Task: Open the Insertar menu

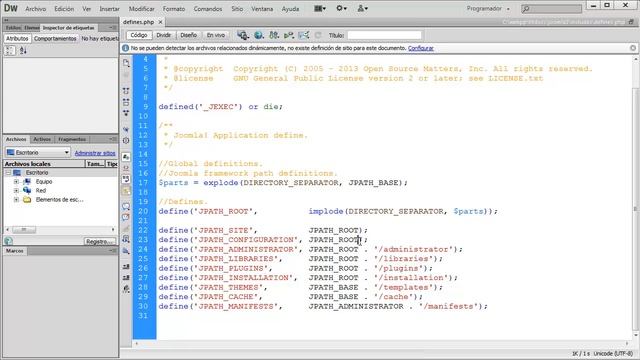Action: (x=109, y=9)
